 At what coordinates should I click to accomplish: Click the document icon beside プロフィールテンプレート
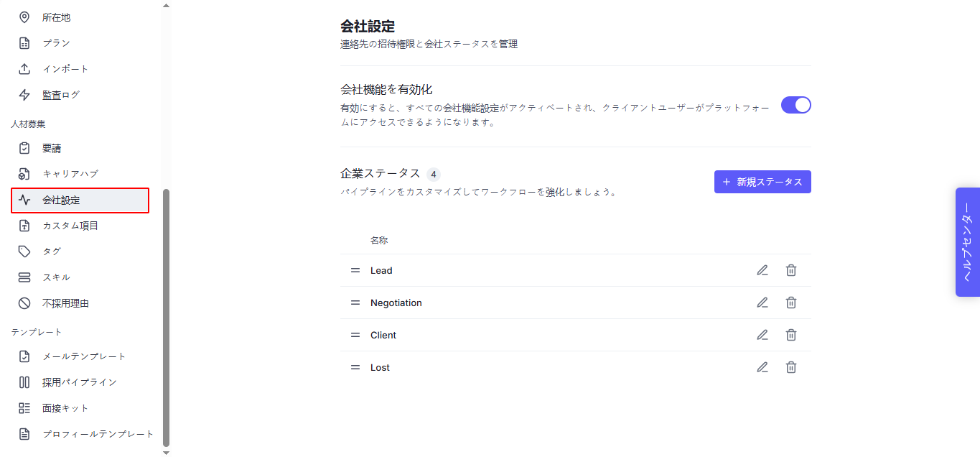[x=24, y=434]
